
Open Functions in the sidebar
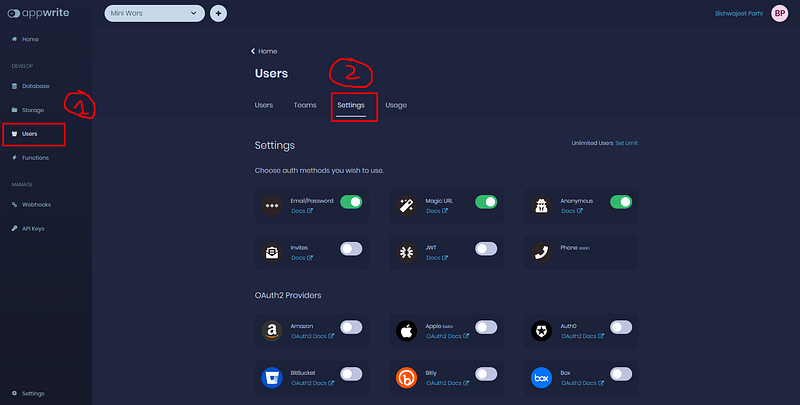[x=31, y=158]
